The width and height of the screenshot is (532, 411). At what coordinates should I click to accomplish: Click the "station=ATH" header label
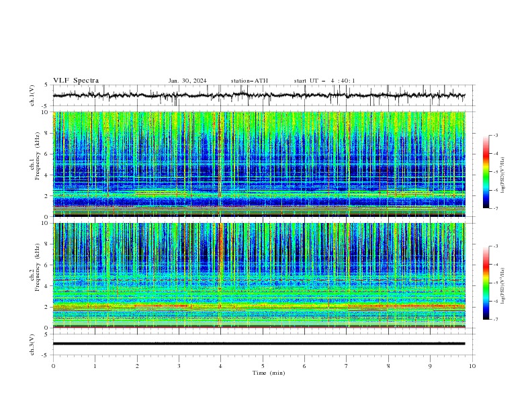click(x=249, y=81)
